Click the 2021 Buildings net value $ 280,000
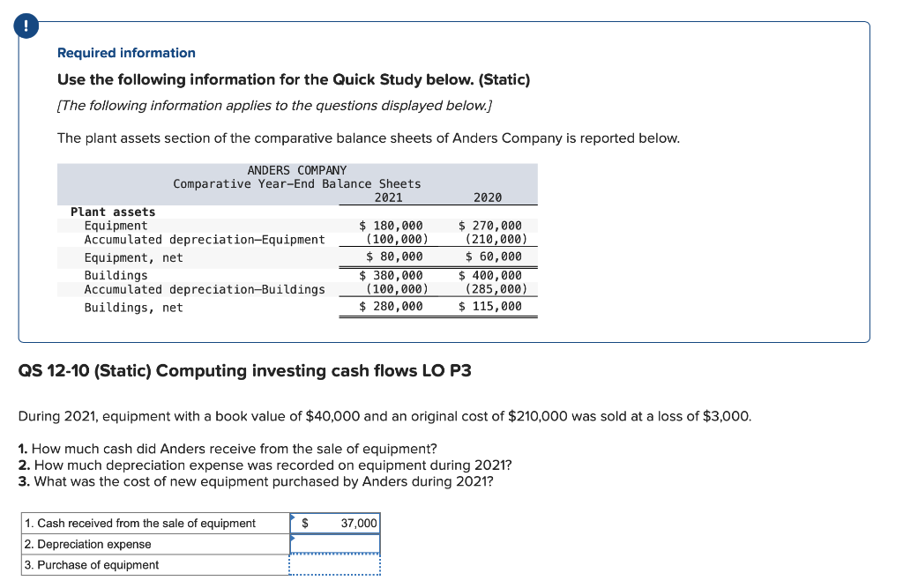 (x=391, y=306)
